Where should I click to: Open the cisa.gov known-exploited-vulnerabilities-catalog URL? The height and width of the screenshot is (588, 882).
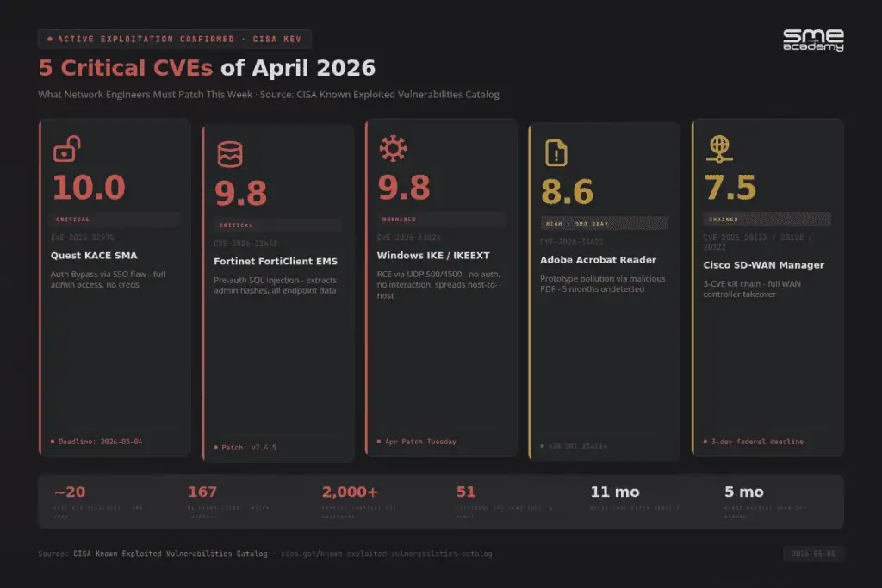[x=387, y=554]
